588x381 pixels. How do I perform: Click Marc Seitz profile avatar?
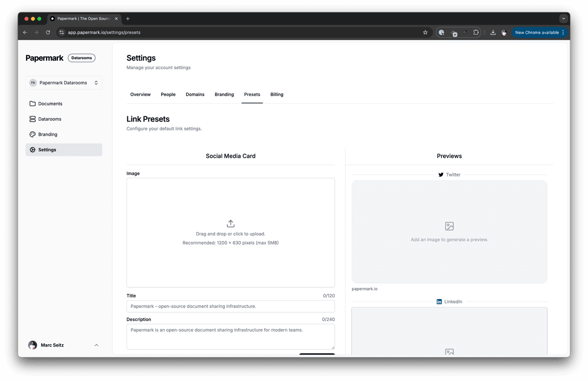pos(32,345)
